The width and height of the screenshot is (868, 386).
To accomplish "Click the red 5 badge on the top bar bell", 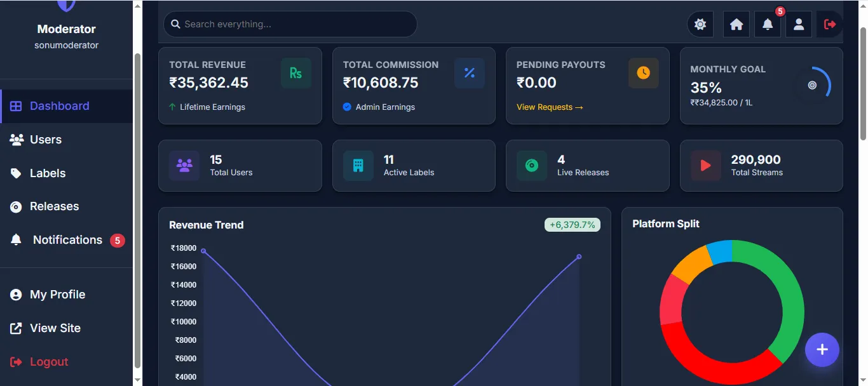I will 780,11.
